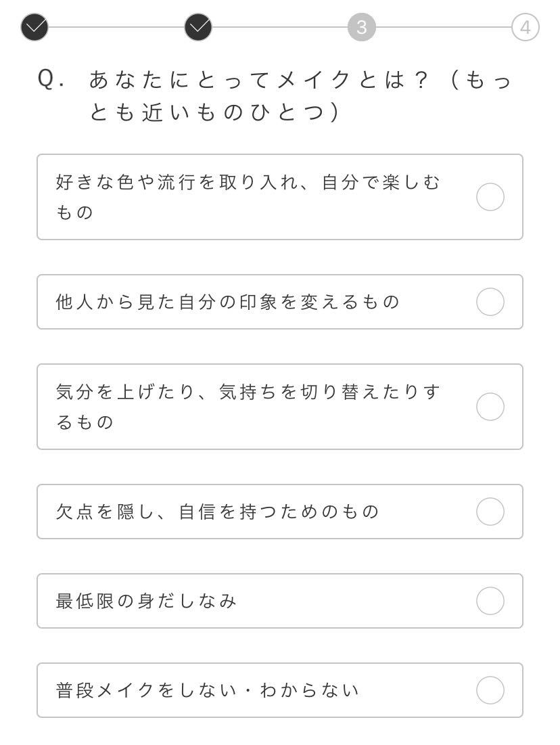Click progress line between step 3 and 4
This screenshot has width=560, height=745.
pos(444,27)
